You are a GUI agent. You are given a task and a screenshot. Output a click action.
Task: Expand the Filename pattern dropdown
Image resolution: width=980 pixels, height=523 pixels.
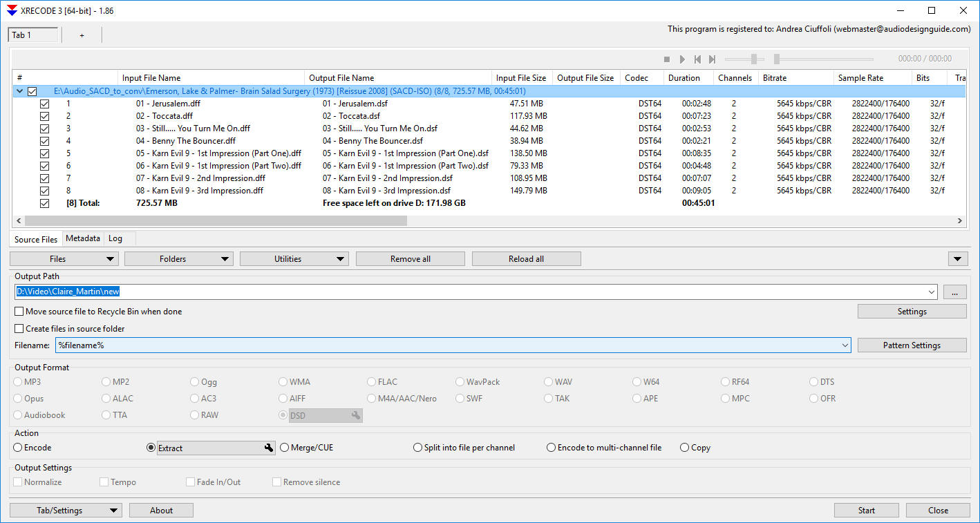pos(845,345)
